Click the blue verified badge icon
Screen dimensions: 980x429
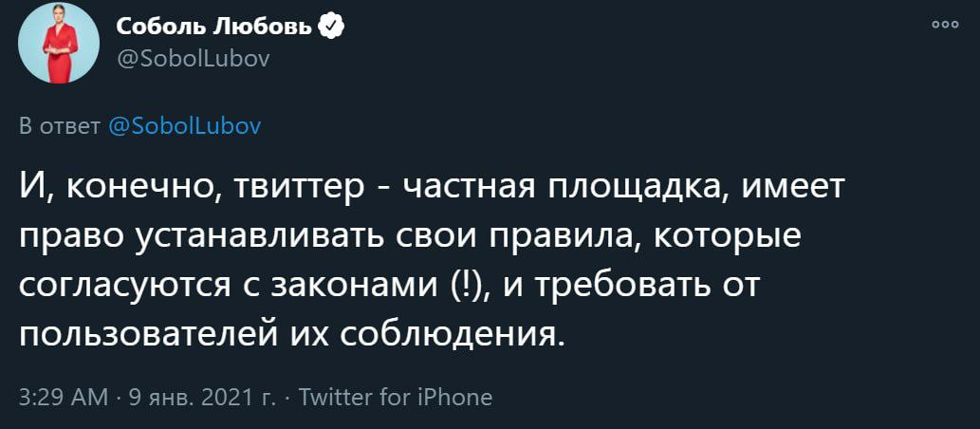click(330, 28)
